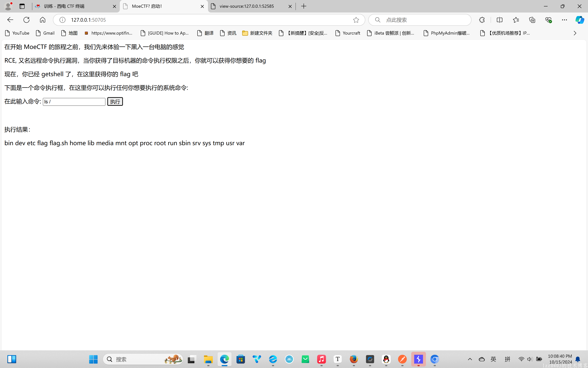Click the result text 'flag.sh'
Viewport: 588px width, 368px height.
pos(59,143)
